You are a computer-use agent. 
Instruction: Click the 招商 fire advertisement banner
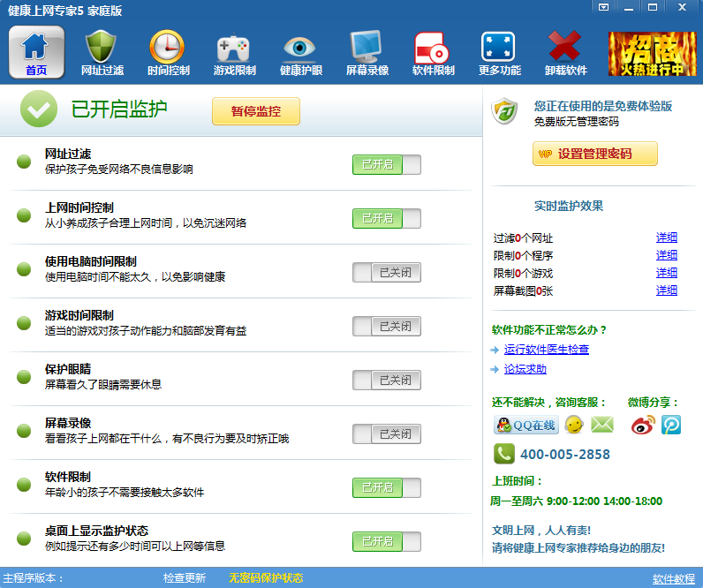click(x=653, y=53)
